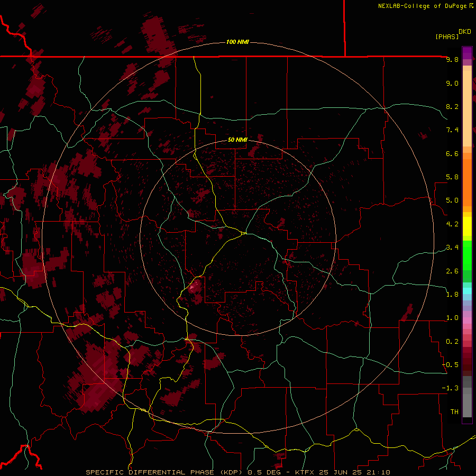Click the 0.2 scale value
Viewport: 476px width, 476px height.
(452, 342)
